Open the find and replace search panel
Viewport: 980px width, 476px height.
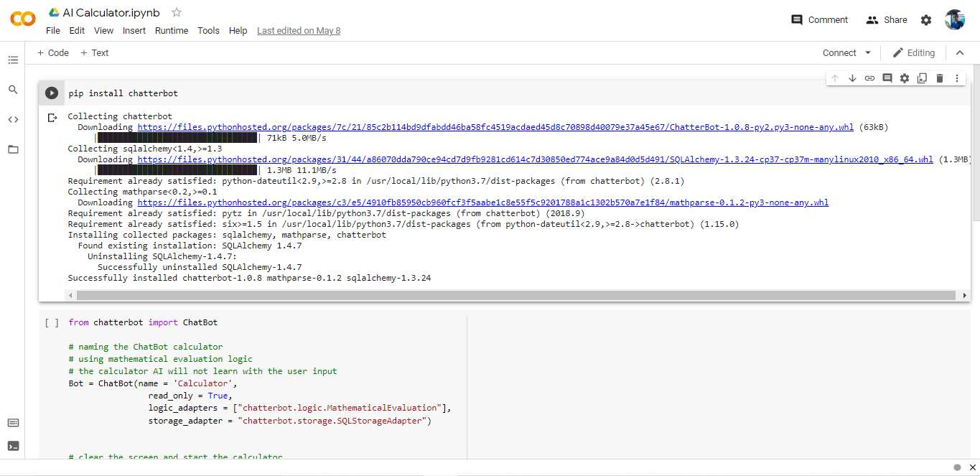[x=13, y=90]
